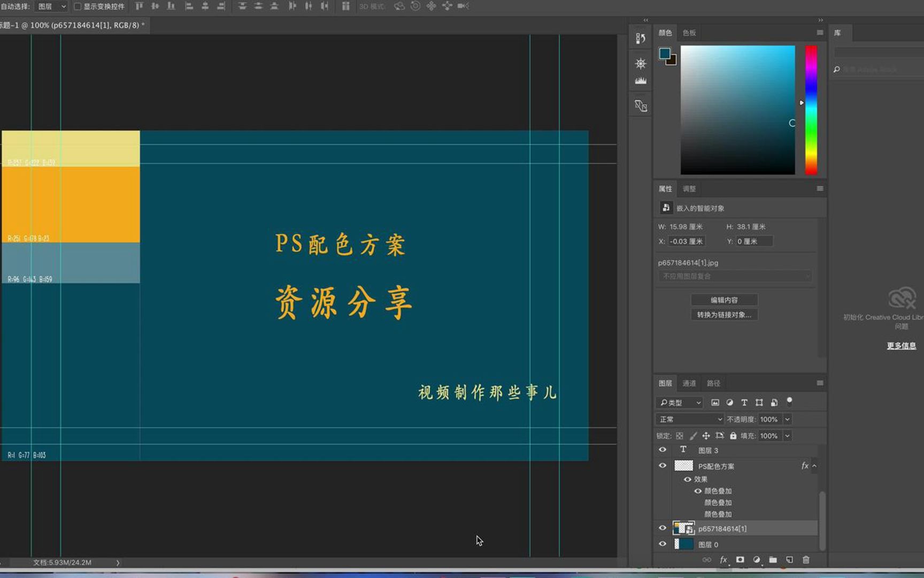Screen dimensions: 924x578
Task: Click the delete layer trash icon
Action: 806,560
